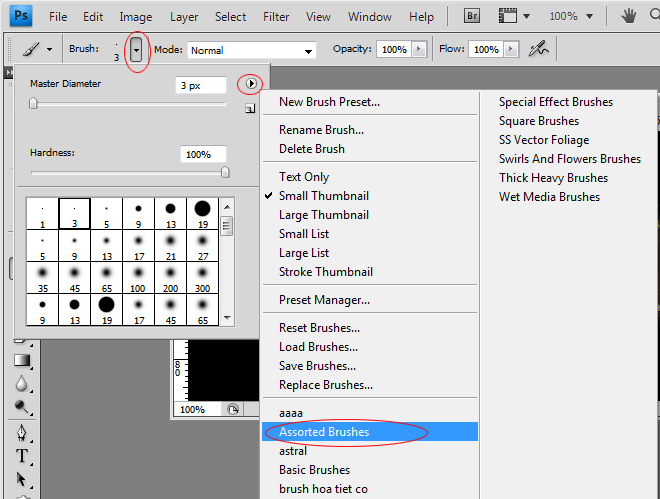Open File menu
Screen dimensions: 660x499
(x=58, y=17)
